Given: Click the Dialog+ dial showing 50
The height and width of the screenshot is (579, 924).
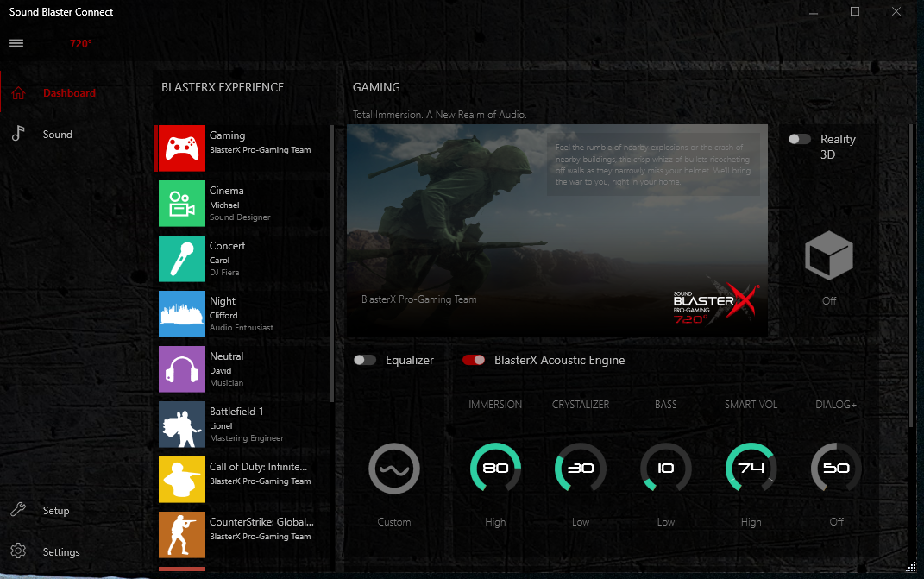Looking at the screenshot, I should pos(836,469).
